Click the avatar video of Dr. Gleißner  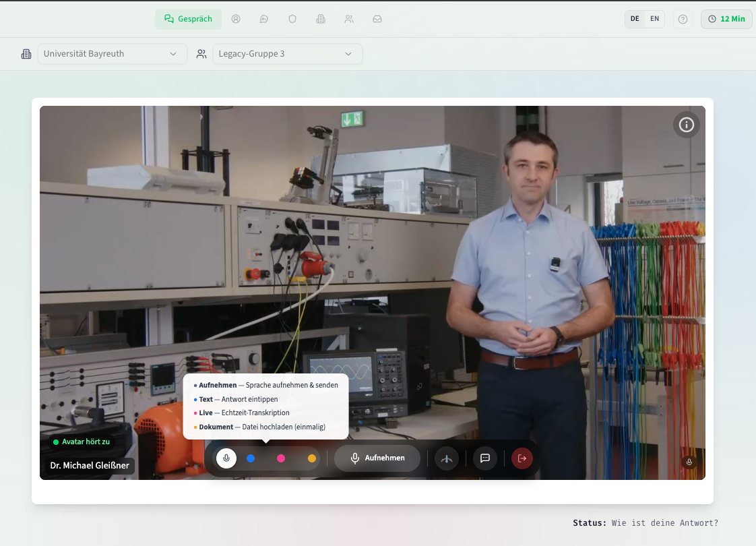pos(372,293)
